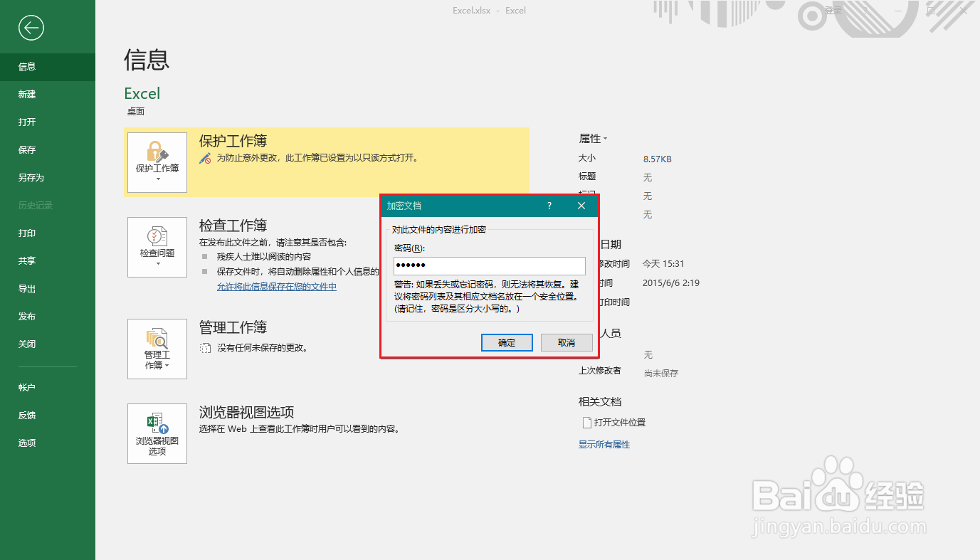Select 另存为 in the sidebar
The height and width of the screenshot is (560, 980).
coord(48,178)
